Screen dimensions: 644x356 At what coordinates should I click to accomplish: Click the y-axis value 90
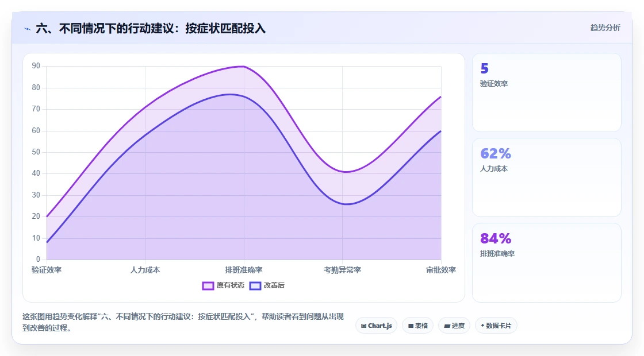coord(36,66)
